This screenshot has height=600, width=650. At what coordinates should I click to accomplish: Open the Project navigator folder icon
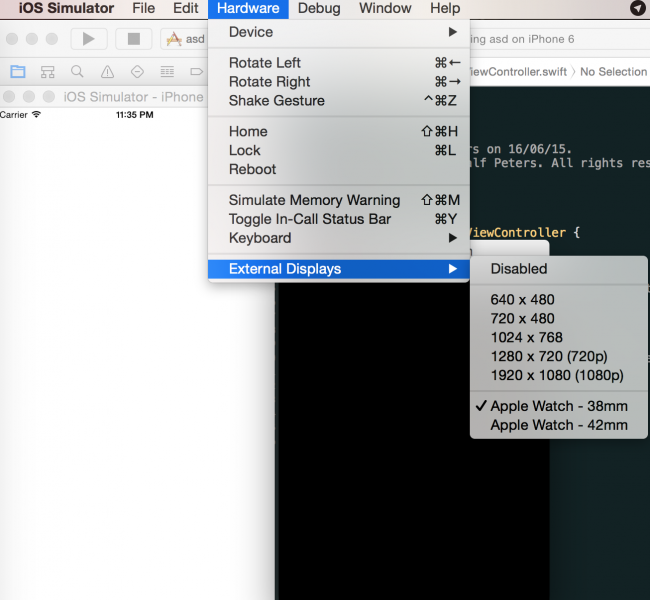(17, 72)
